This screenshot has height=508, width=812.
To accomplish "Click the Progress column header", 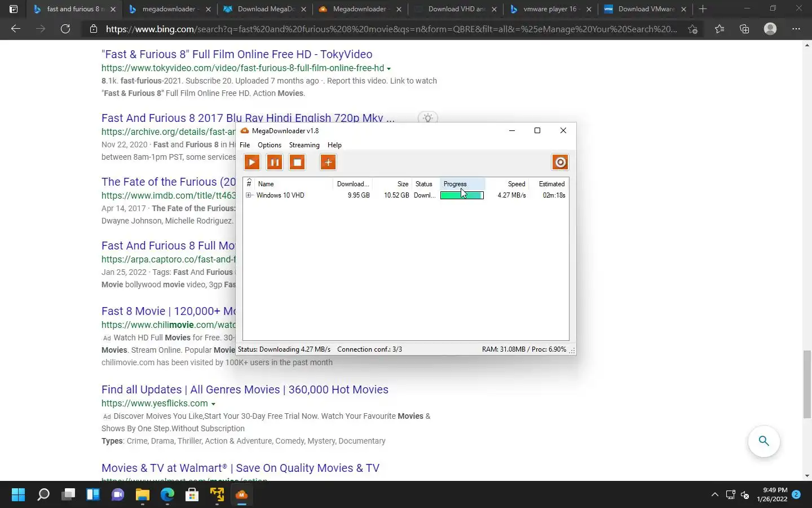I will tap(462, 184).
